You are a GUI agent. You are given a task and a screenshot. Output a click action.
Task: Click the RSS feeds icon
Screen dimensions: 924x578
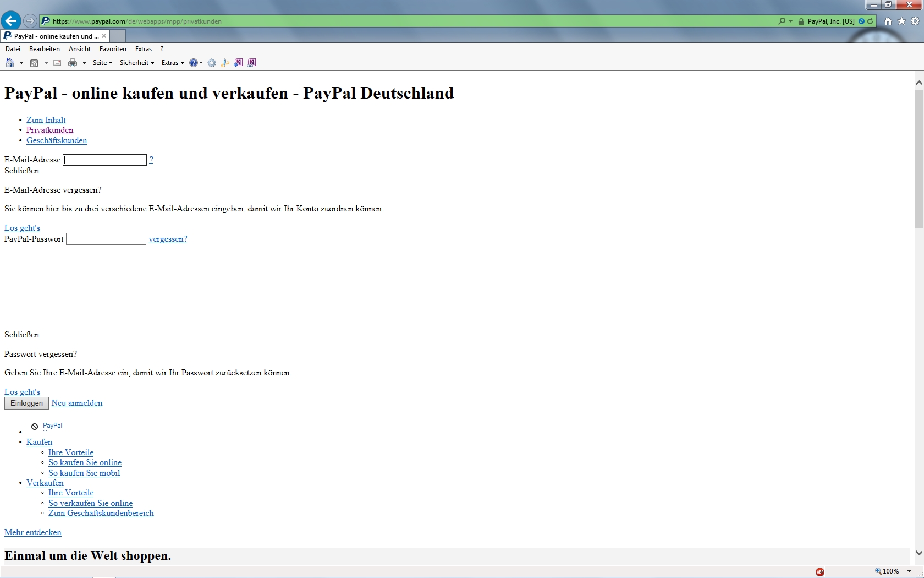34,63
